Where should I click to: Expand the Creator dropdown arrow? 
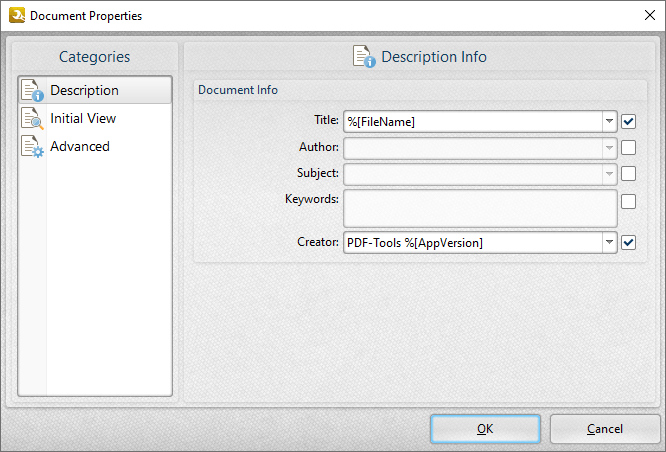609,243
